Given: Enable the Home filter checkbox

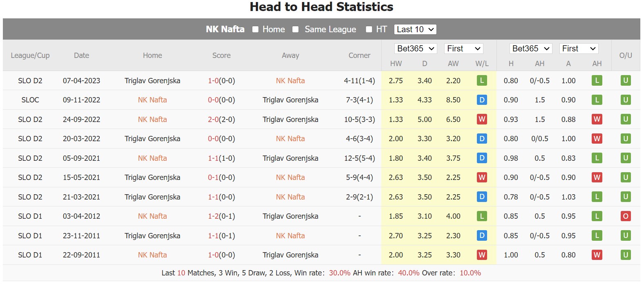Looking at the screenshot, I should (255, 29).
